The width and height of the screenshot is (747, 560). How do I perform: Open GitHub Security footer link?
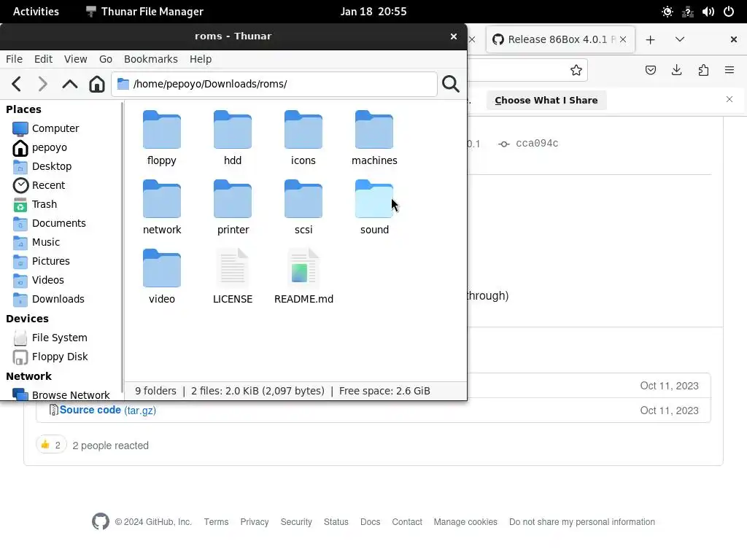pyautogui.click(x=296, y=522)
